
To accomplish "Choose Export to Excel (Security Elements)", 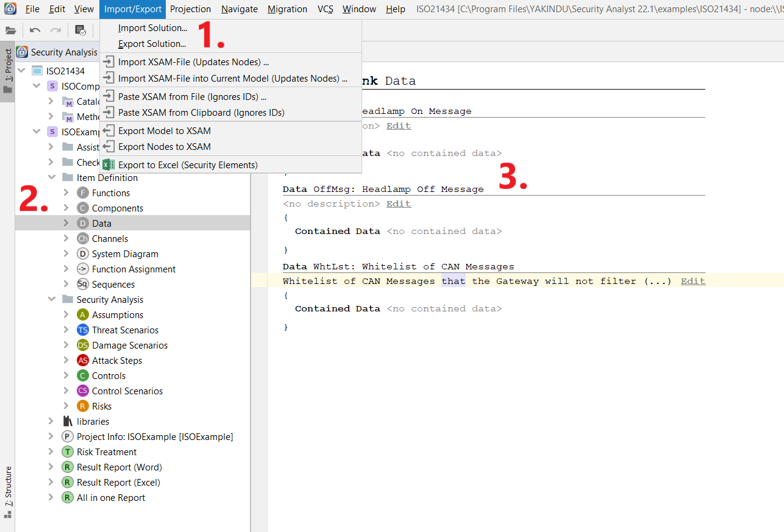I will (188, 165).
